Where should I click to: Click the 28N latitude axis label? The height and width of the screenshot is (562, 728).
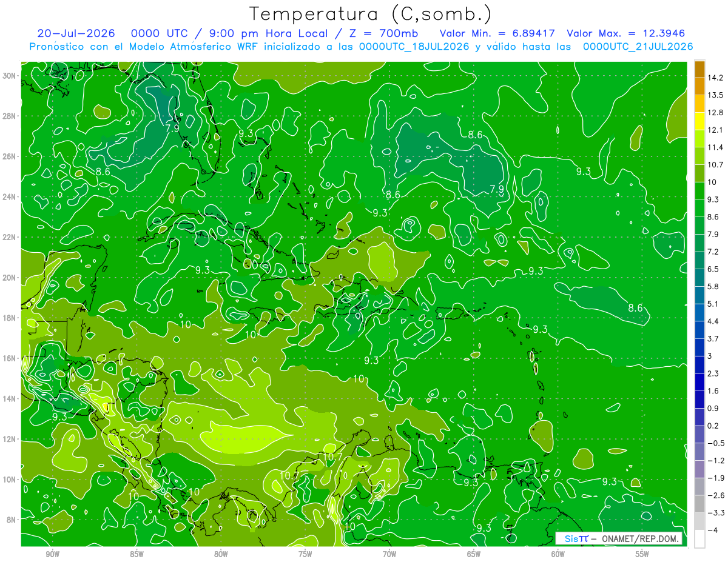pos(9,116)
